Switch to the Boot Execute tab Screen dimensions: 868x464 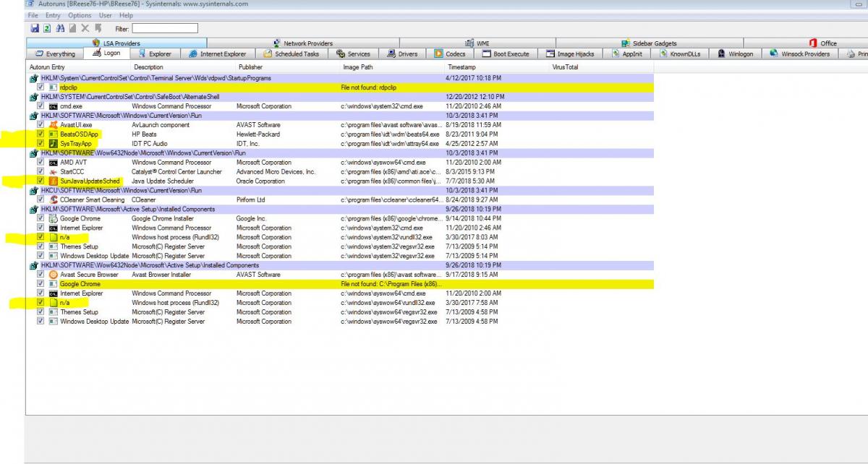pyautogui.click(x=506, y=54)
